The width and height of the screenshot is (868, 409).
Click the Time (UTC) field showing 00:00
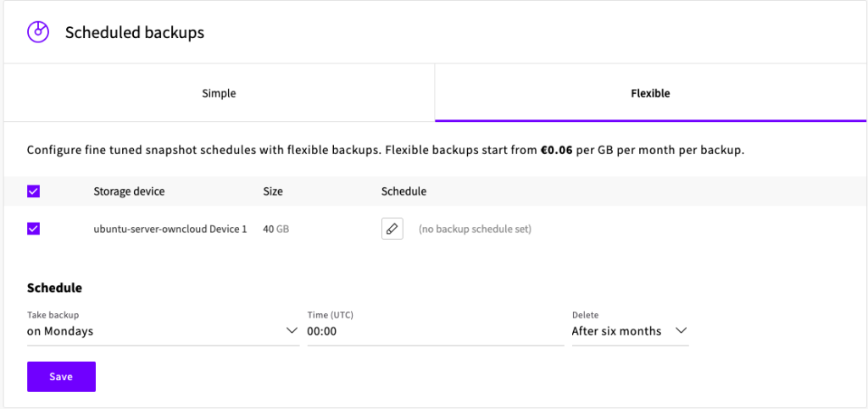[434, 331]
